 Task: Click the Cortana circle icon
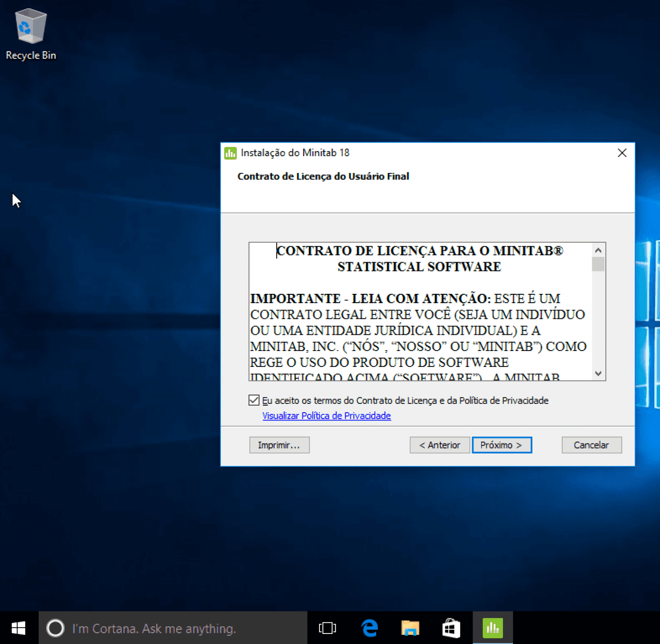coord(55,628)
